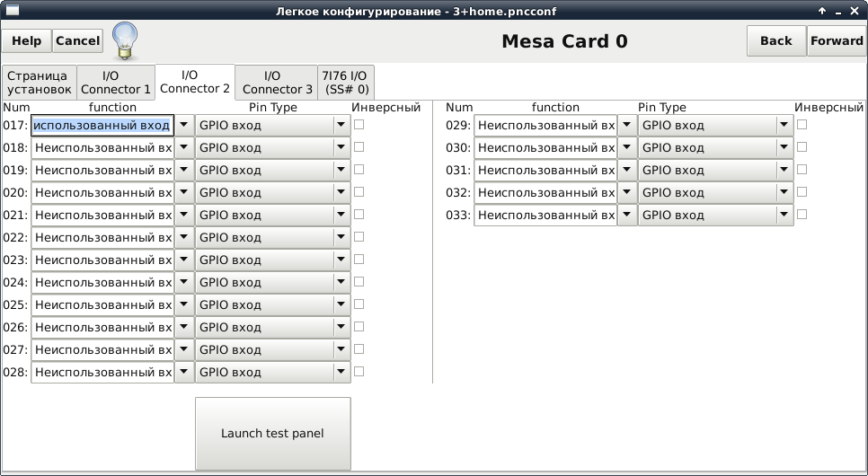
Task: Select the I/O Connector 2 tab
Action: pyautogui.click(x=195, y=82)
